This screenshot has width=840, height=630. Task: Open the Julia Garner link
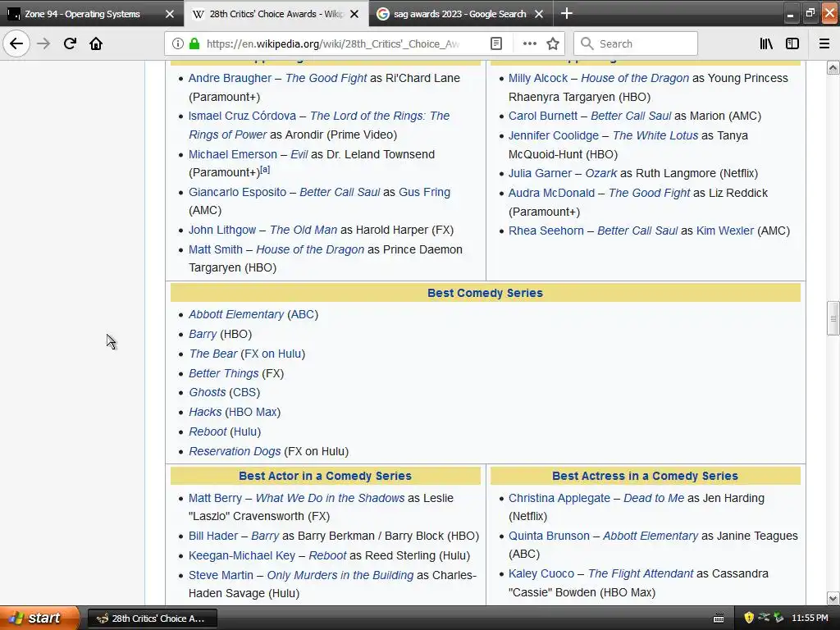[540, 173]
